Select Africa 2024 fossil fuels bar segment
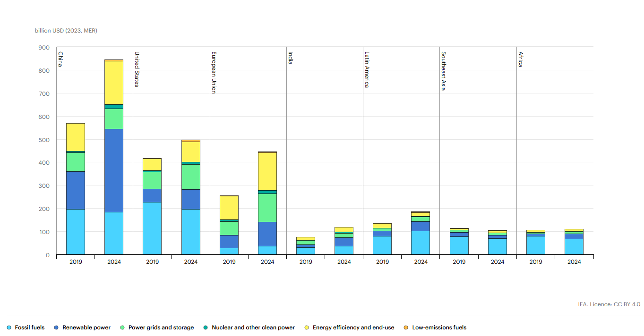Image resolution: width=644 pixels, height=336 pixels. pos(574,247)
